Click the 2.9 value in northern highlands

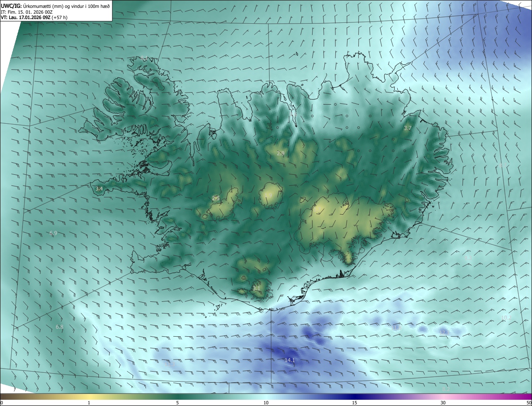(x=281, y=154)
